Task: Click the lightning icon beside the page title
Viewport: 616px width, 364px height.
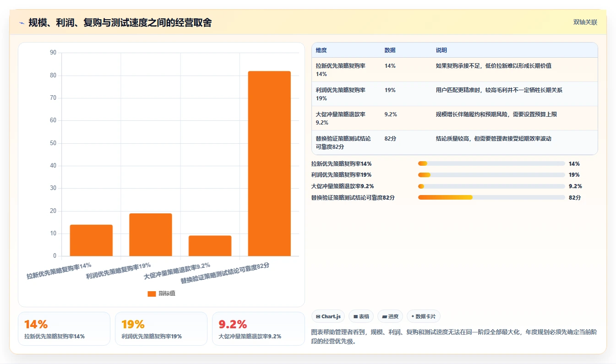Action: coord(22,23)
